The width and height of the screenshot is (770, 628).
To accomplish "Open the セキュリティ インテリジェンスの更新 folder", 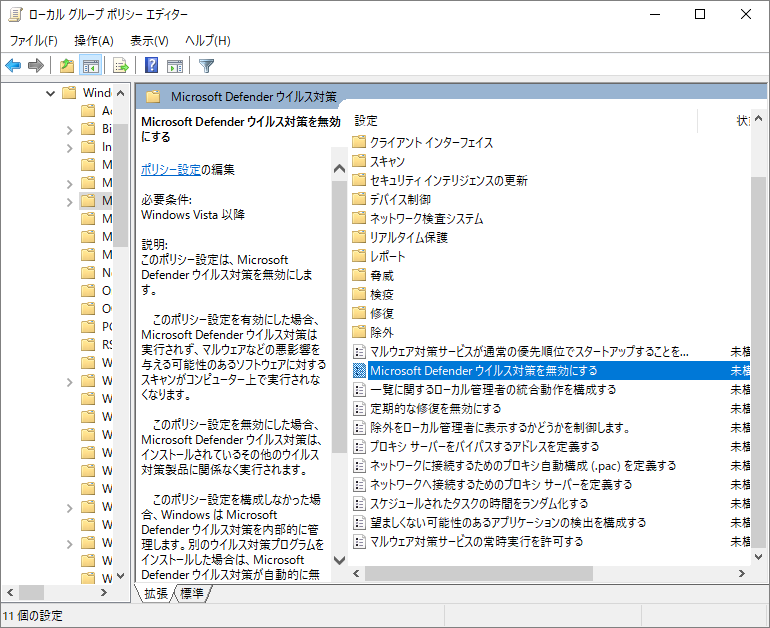I will pyautogui.click(x=440, y=181).
